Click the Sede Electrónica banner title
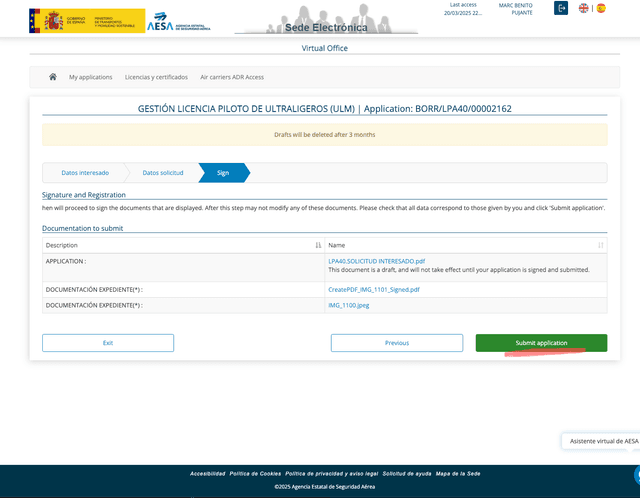The image size is (640, 498). [x=326, y=27]
